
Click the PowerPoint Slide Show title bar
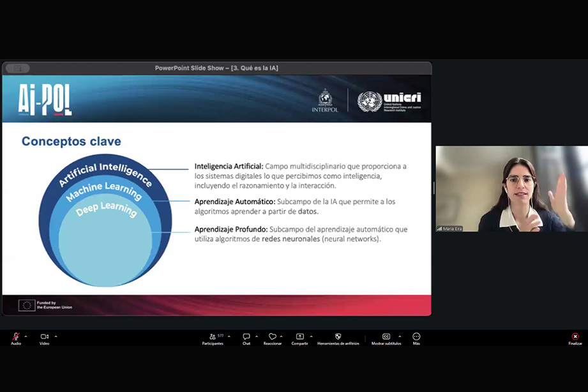click(216, 68)
